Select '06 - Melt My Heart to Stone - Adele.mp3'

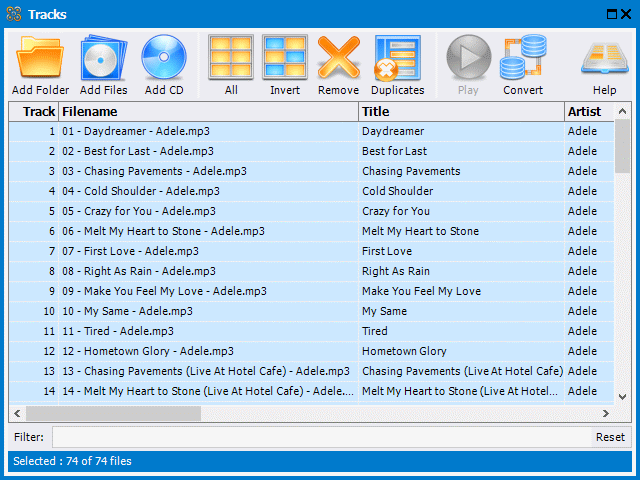coord(163,231)
